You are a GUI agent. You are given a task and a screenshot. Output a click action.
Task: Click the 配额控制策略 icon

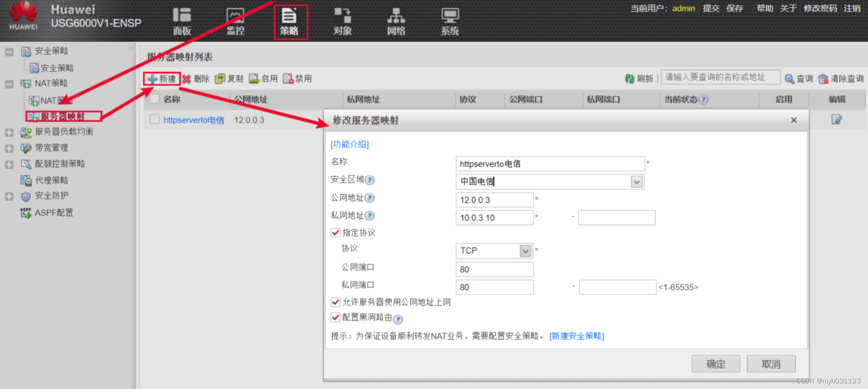point(26,164)
